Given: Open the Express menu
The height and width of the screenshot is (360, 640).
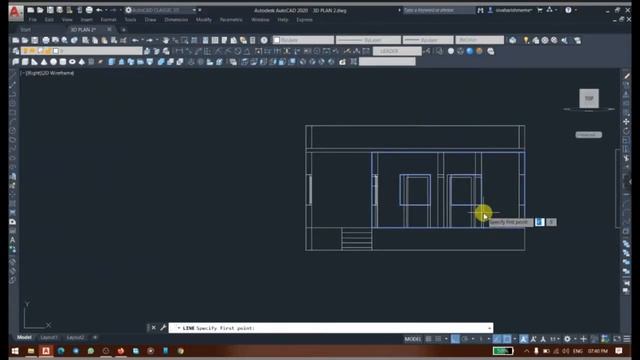Looking at the screenshot, I should point(304,20).
